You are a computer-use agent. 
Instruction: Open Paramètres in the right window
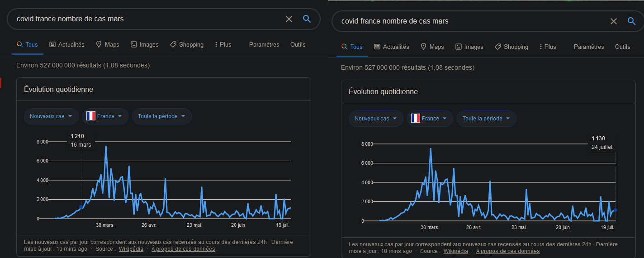(589, 47)
